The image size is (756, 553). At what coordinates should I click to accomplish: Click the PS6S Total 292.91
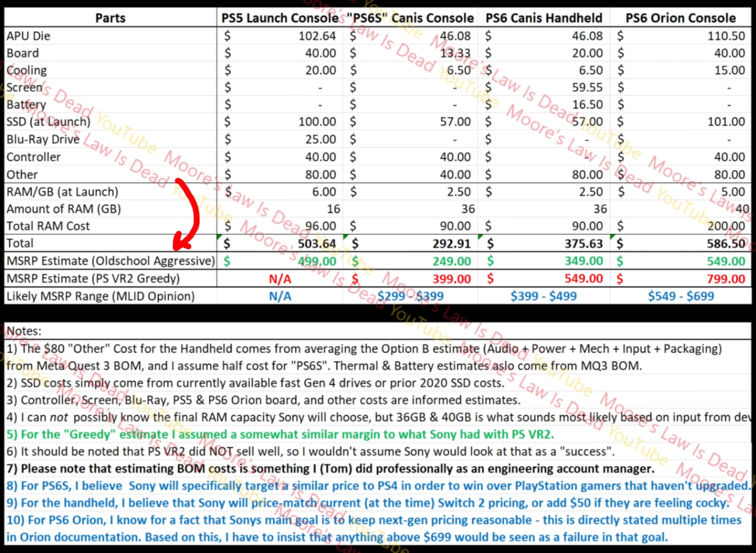click(x=452, y=244)
